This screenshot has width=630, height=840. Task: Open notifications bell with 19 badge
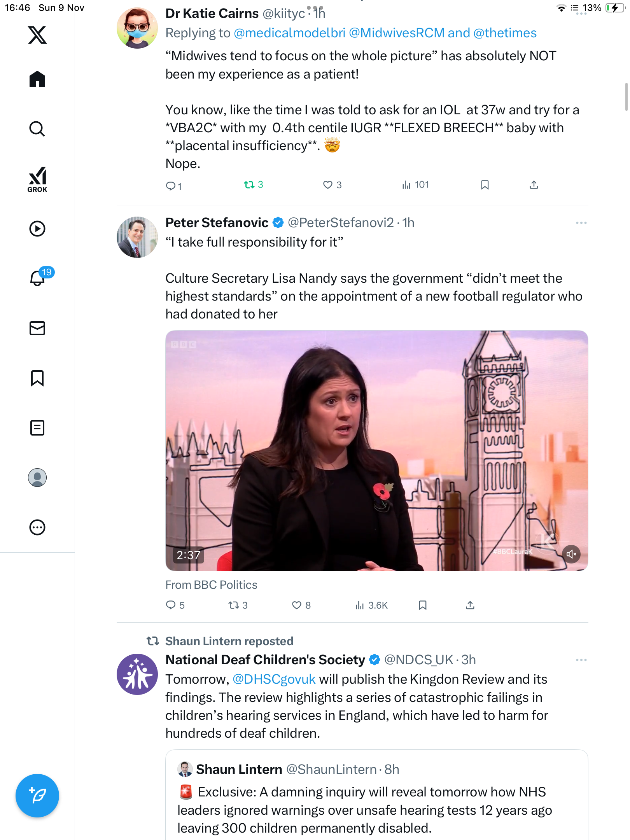point(38,278)
